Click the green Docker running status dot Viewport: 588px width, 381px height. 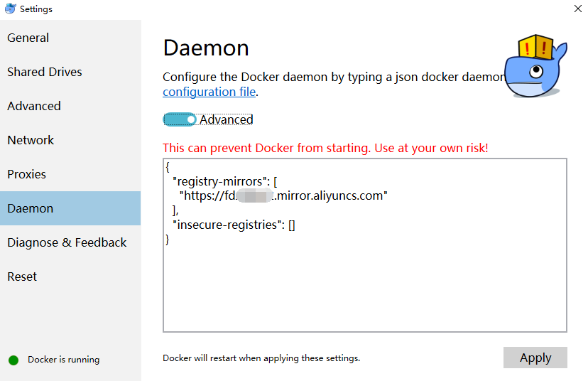[x=13, y=360]
